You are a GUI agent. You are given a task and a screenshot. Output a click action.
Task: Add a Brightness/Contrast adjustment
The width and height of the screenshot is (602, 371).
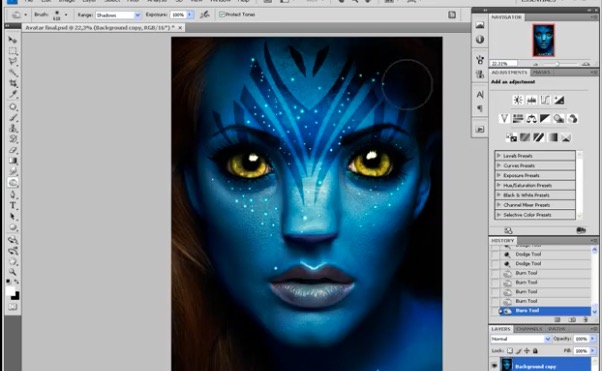[x=518, y=100]
